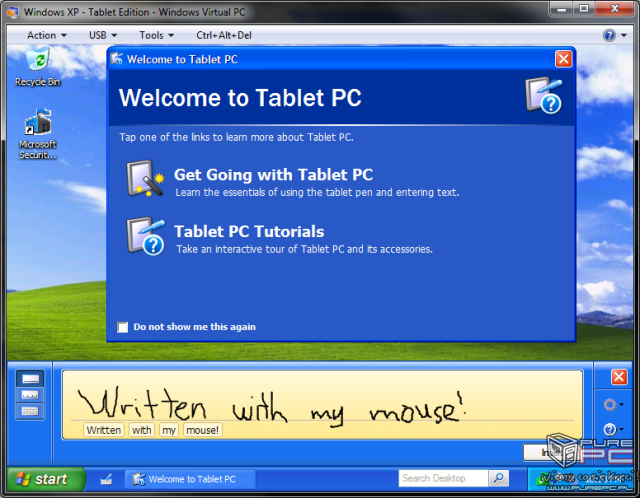Open Tablet PC Tutorials link
The width and height of the screenshot is (640, 498).
[249, 231]
